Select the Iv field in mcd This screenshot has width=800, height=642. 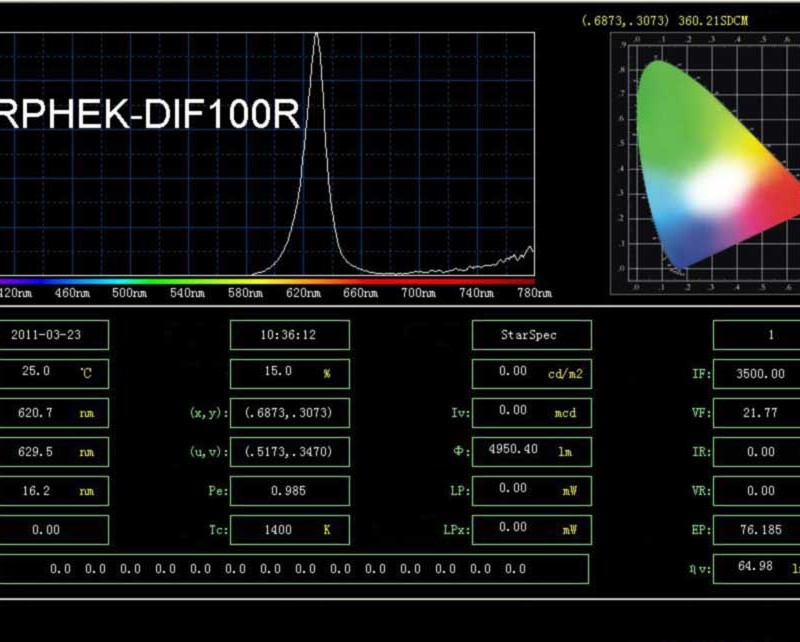[x=530, y=412]
